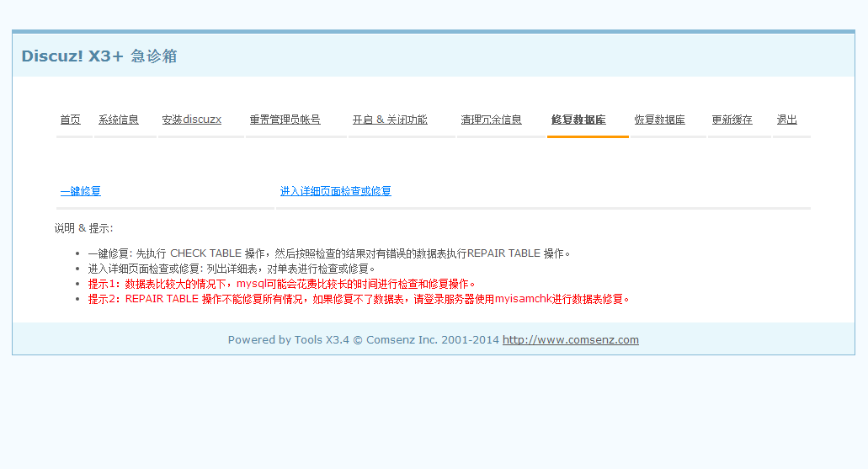Image resolution: width=868 pixels, height=469 pixels.
Task: Select the 重置管理员帐号 tab
Action: point(285,119)
